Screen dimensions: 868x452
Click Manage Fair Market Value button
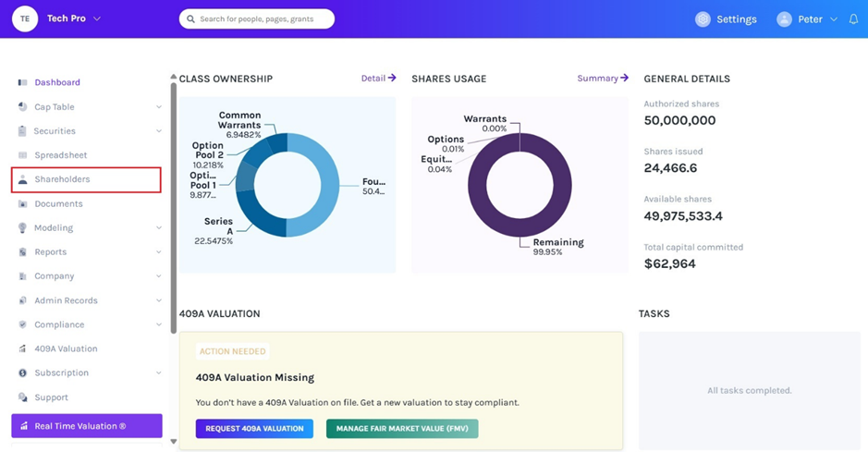(x=402, y=429)
